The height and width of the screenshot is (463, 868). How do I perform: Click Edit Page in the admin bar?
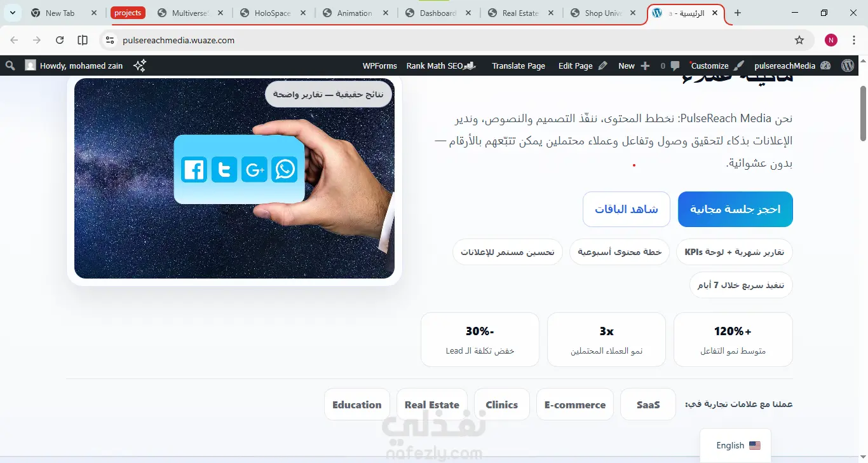click(x=583, y=66)
